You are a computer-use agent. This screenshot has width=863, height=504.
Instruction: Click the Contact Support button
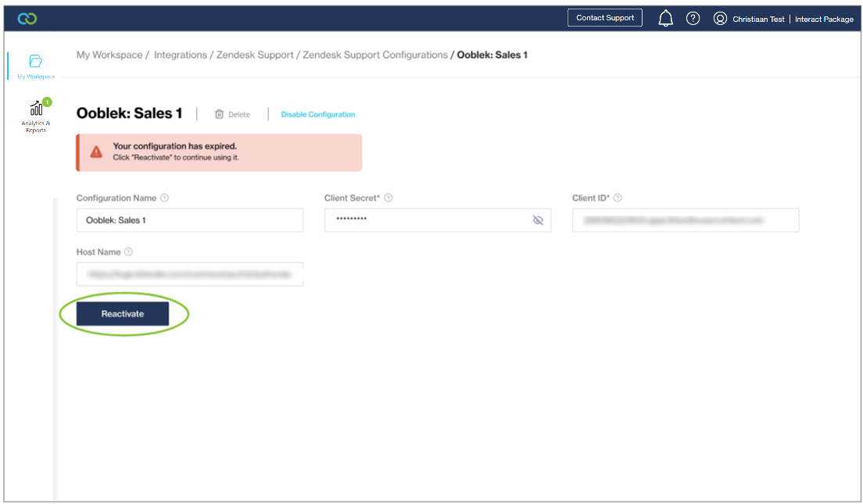[x=605, y=18]
